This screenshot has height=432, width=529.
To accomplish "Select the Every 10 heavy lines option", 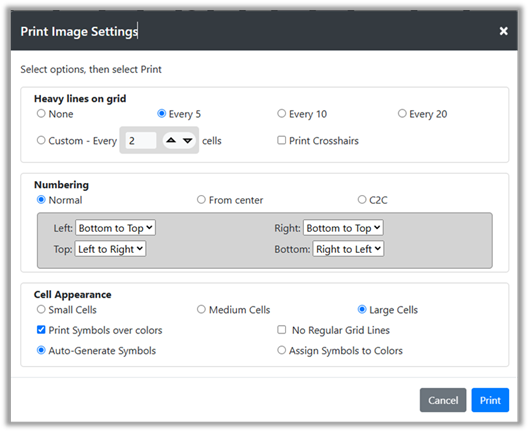I will 281,113.
